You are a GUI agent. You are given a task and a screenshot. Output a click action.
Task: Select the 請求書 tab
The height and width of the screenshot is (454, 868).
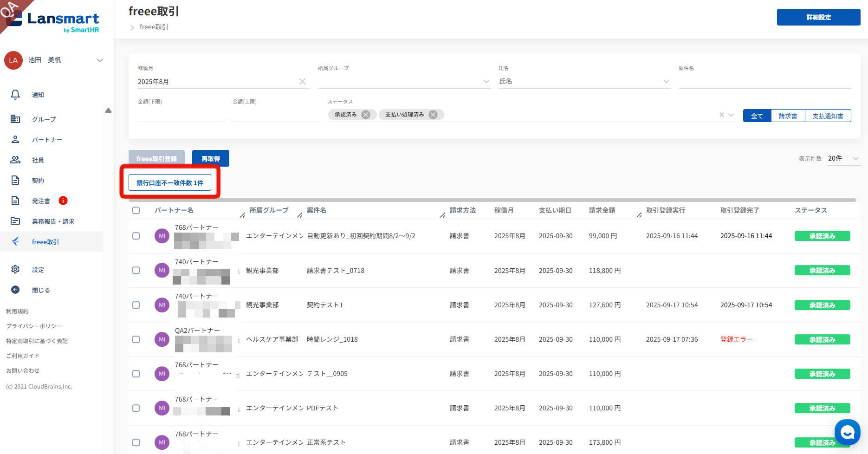tap(788, 116)
